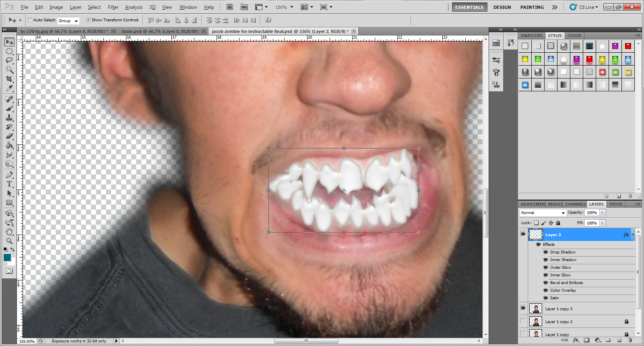
Task: Apply the red button style swatch
Action: tap(628, 46)
